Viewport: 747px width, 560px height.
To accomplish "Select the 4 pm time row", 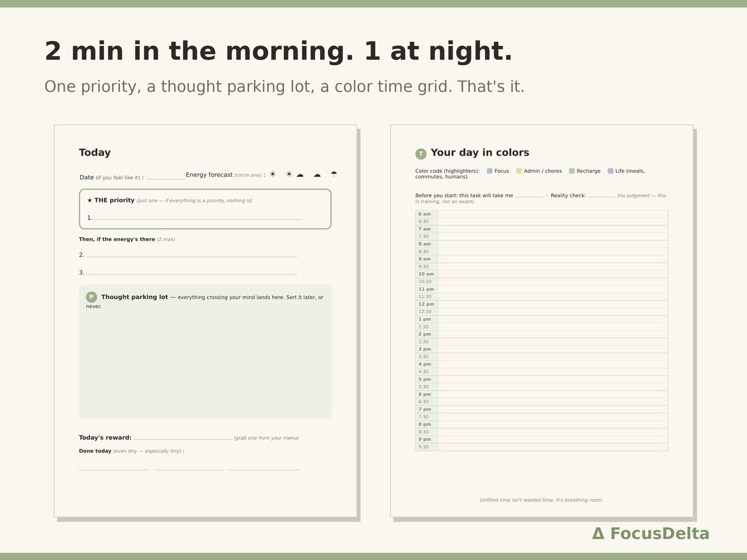I will (x=542, y=364).
